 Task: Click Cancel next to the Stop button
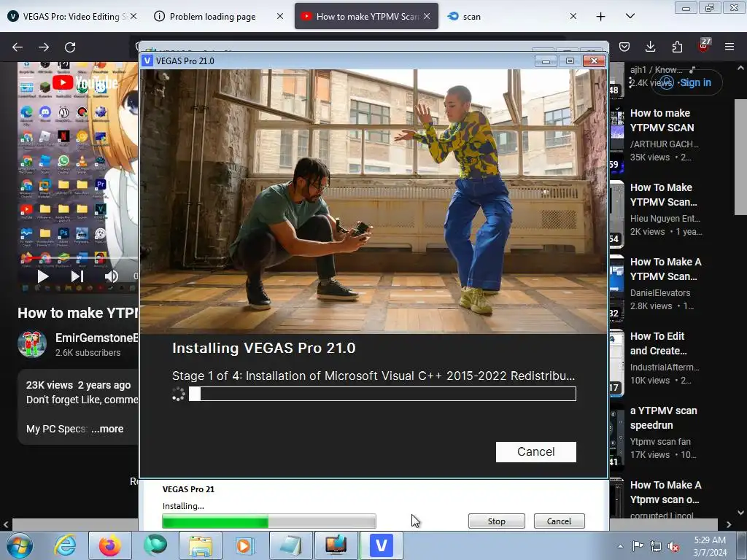559,521
